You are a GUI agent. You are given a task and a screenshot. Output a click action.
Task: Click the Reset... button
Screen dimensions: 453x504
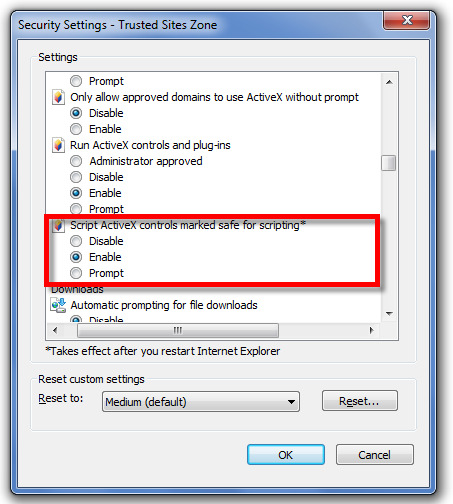click(x=360, y=401)
